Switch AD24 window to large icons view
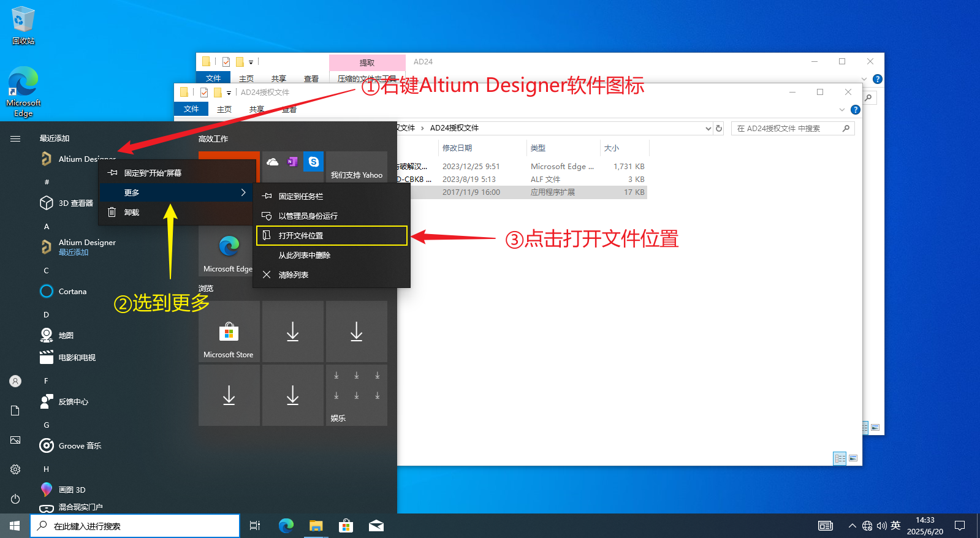980x538 pixels. point(875,428)
